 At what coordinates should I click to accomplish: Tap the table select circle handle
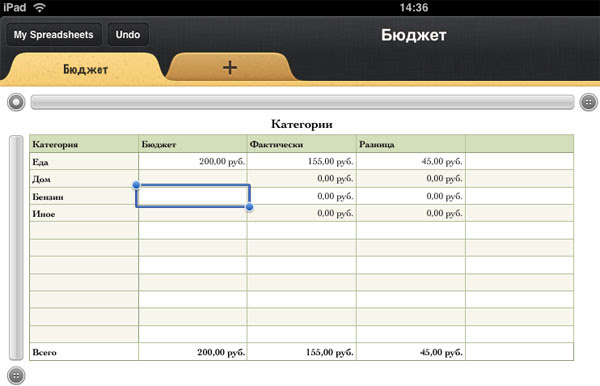(16, 102)
